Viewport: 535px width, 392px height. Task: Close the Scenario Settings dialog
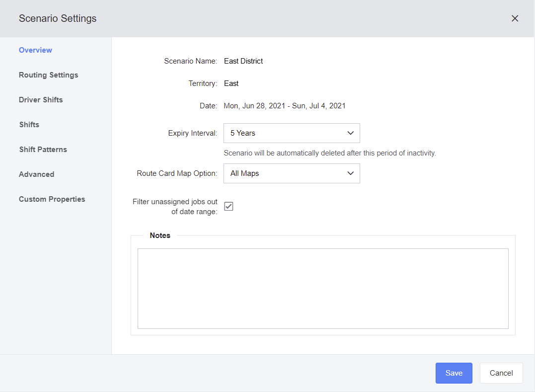click(515, 18)
